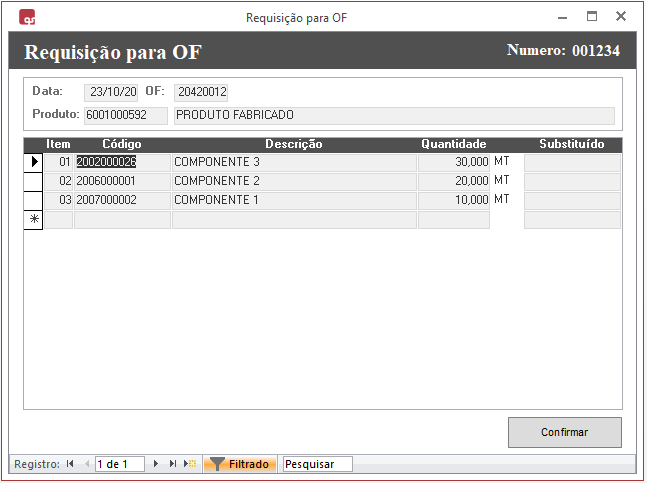Click the OF field with 20420012

(x=201, y=92)
